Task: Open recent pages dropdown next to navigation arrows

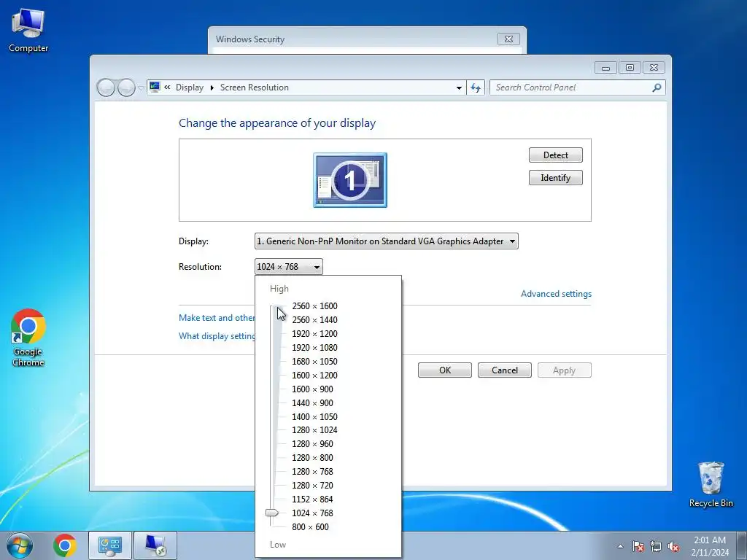Action: 141,87
